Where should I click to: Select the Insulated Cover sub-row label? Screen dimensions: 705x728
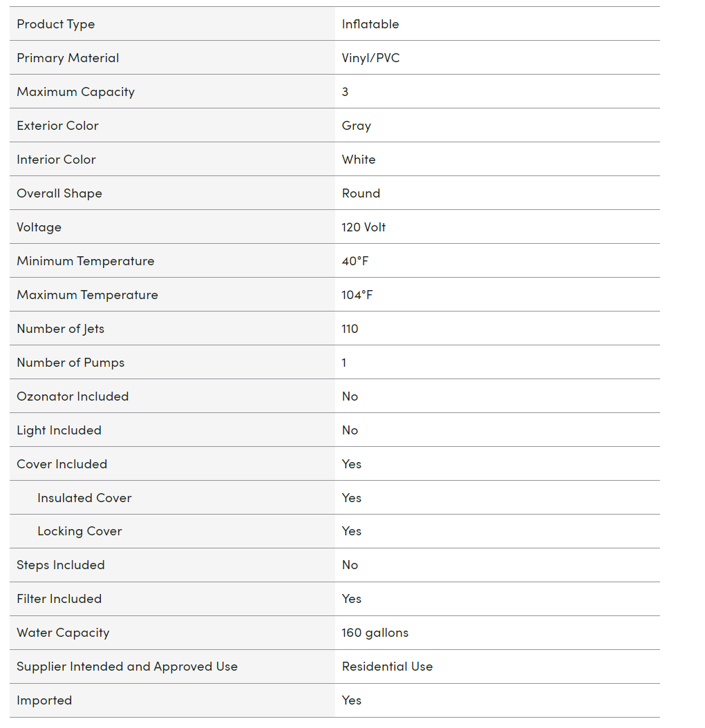click(84, 498)
